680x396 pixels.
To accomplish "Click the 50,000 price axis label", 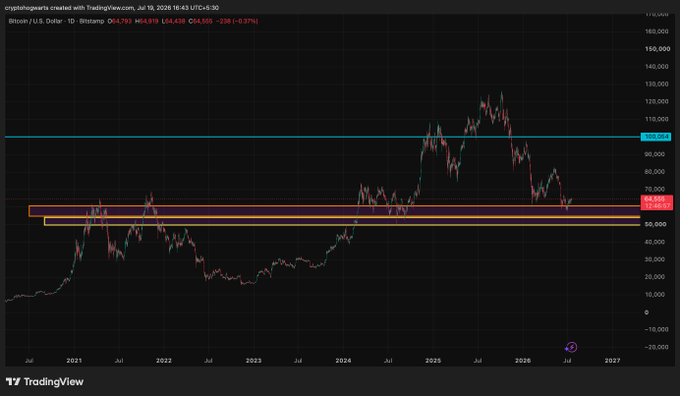I will [655, 224].
